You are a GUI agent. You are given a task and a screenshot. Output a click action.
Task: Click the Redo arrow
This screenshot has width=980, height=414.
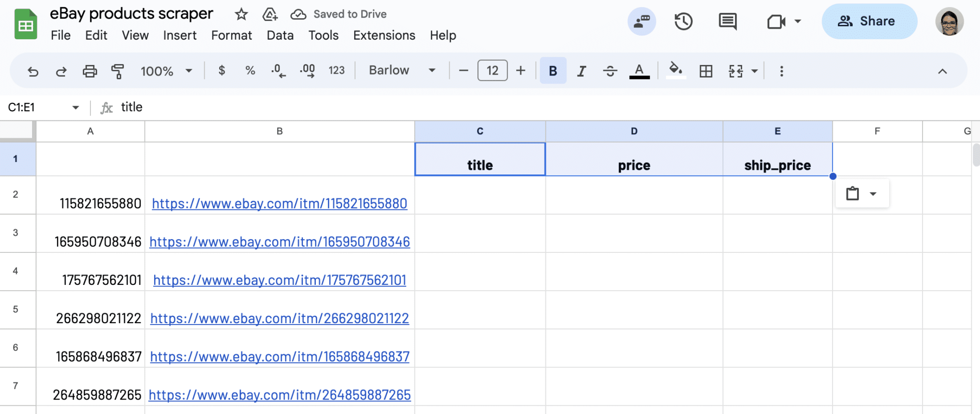tap(61, 71)
